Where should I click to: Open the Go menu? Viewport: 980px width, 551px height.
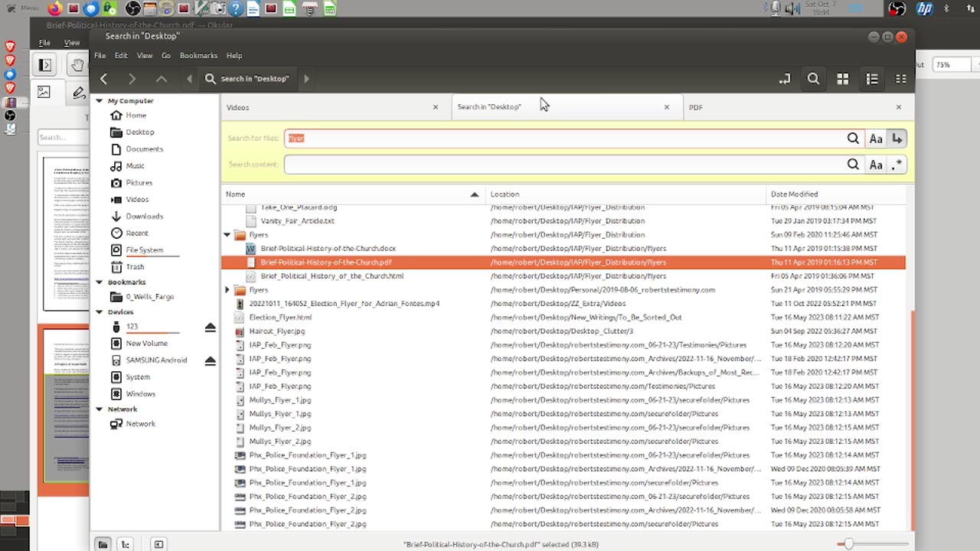tap(166, 56)
